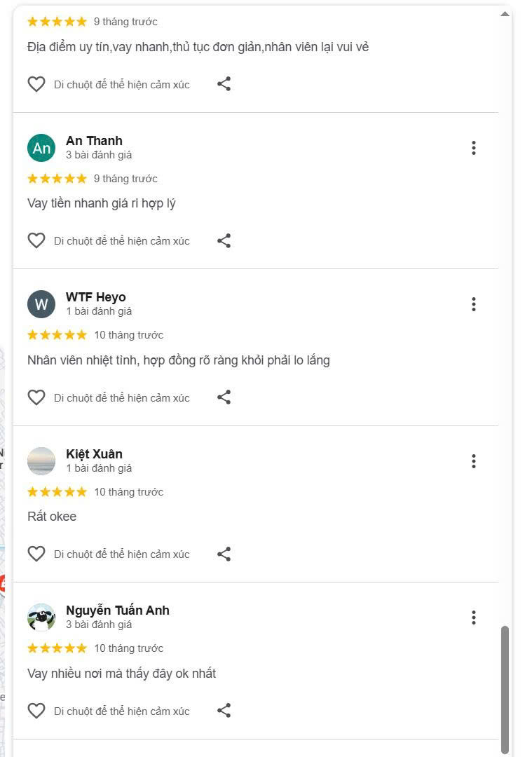Screen dimensions: 532x757
Task: Open more options for An Thanh review
Action: pos(474,148)
